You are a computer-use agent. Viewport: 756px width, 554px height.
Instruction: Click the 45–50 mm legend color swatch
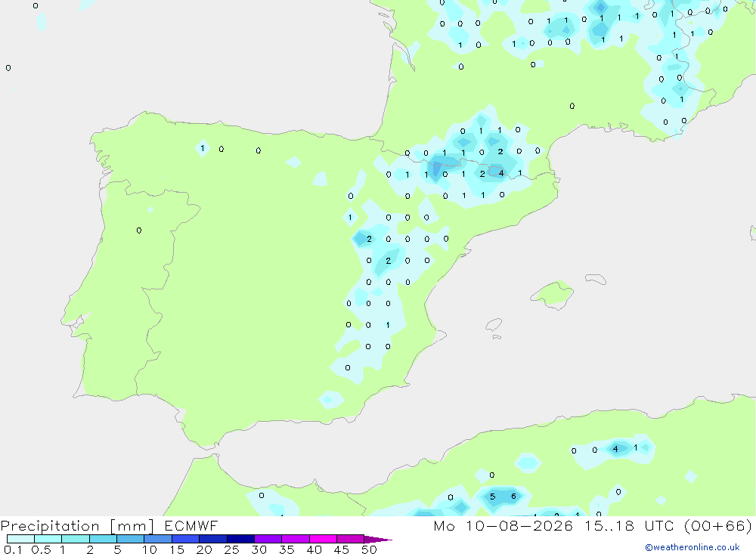coord(351,539)
